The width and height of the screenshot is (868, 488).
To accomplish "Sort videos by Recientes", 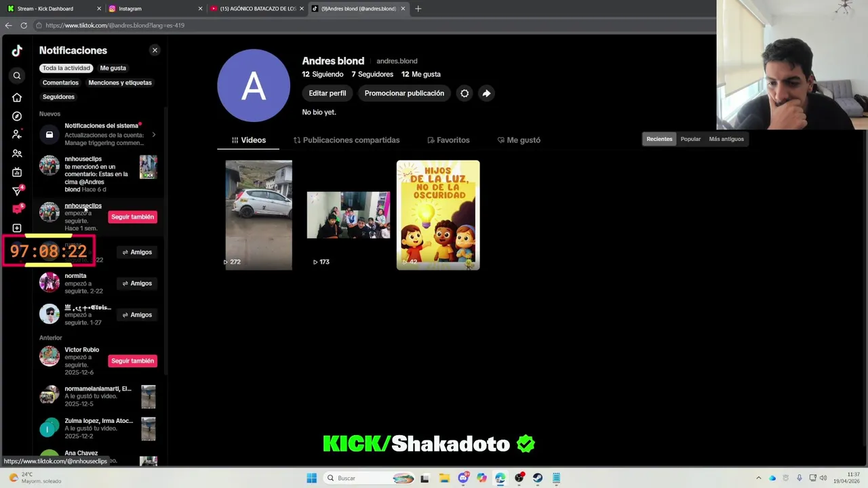I will [x=659, y=139].
